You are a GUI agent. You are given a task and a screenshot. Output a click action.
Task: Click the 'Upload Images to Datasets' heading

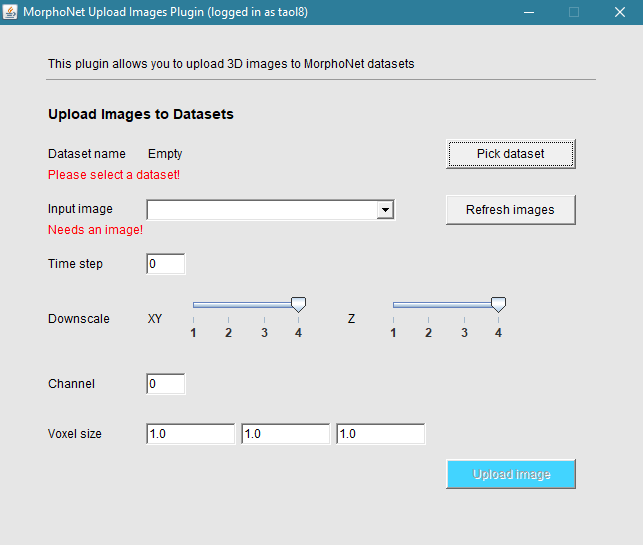point(141,114)
